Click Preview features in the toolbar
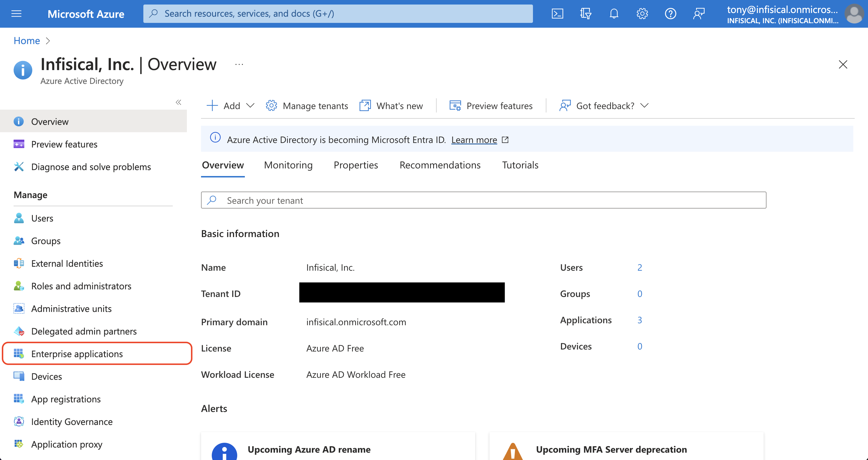Image resolution: width=868 pixels, height=460 pixels. (x=491, y=106)
